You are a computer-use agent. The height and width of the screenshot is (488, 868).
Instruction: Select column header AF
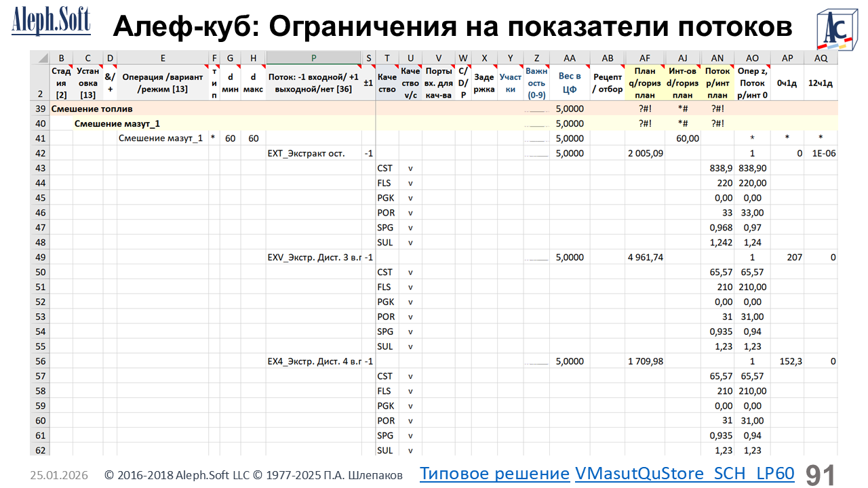[x=645, y=58]
